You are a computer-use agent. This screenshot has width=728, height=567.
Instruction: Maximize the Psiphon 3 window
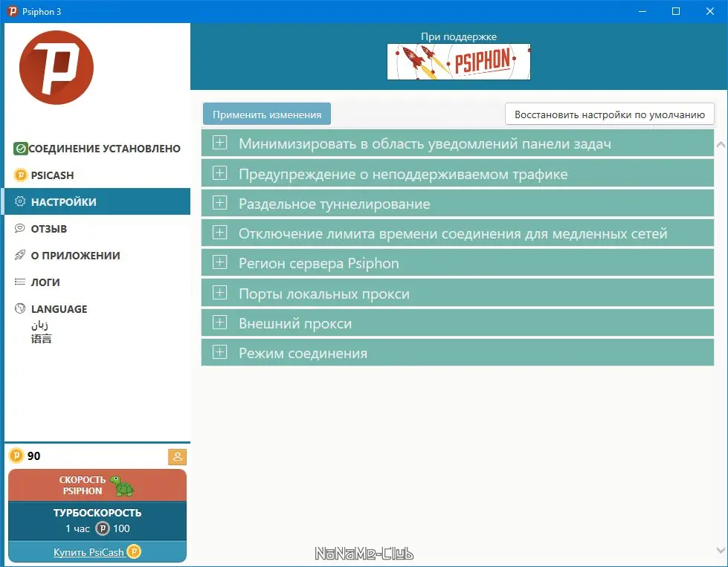[676, 11]
